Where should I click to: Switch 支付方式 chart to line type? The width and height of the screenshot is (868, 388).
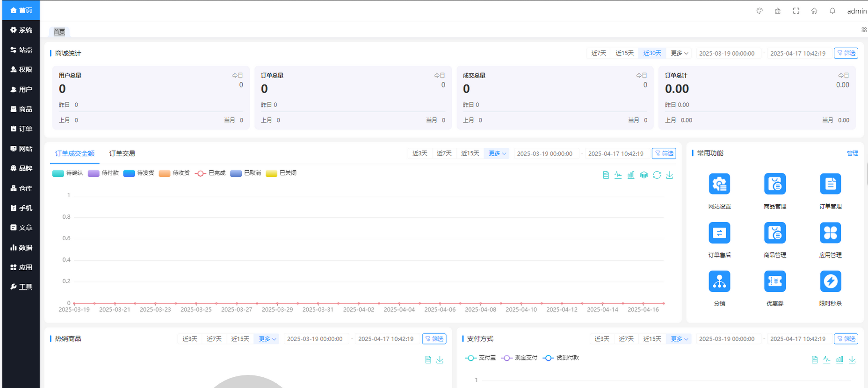coord(827,359)
